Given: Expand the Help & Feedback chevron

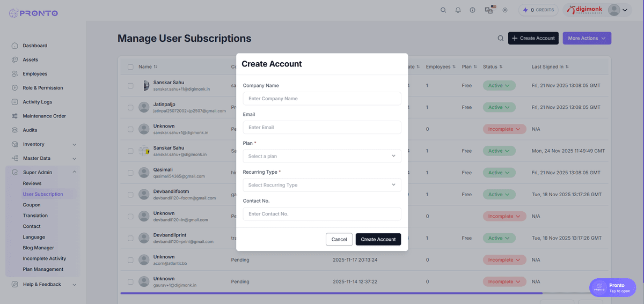Looking at the screenshot, I should pos(74,285).
